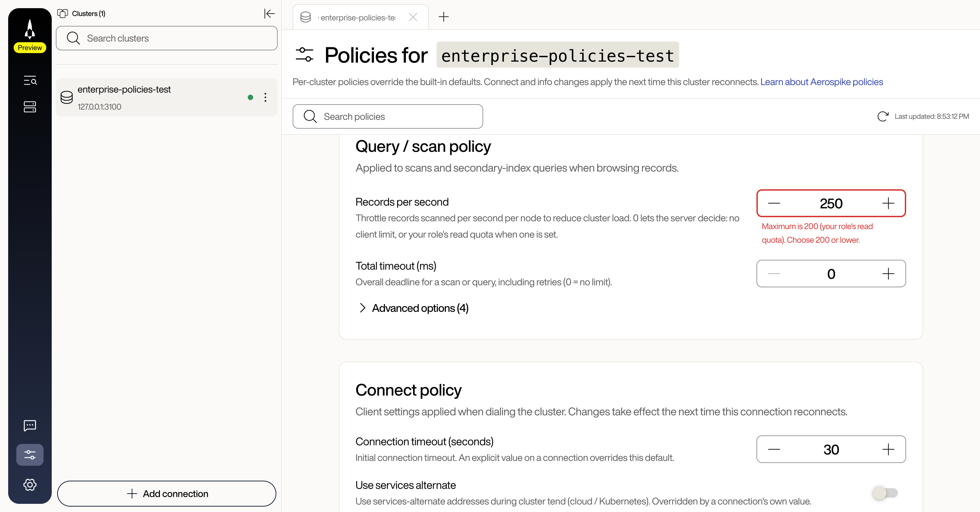Click the Clusters header icon
Image resolution: width=980 pixels, height=512 pixels.
tap(62, 14)
